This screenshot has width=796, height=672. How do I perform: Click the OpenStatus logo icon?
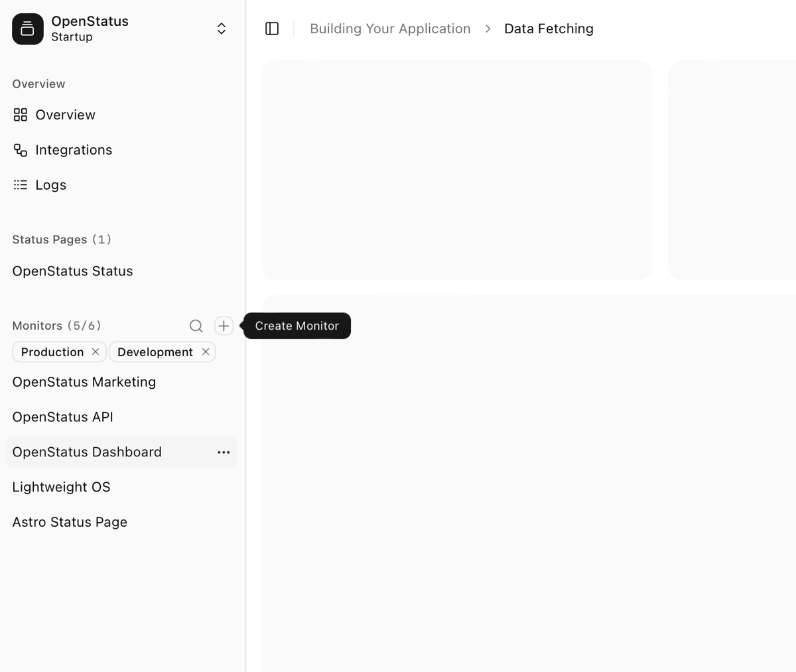tap(28, 29)
